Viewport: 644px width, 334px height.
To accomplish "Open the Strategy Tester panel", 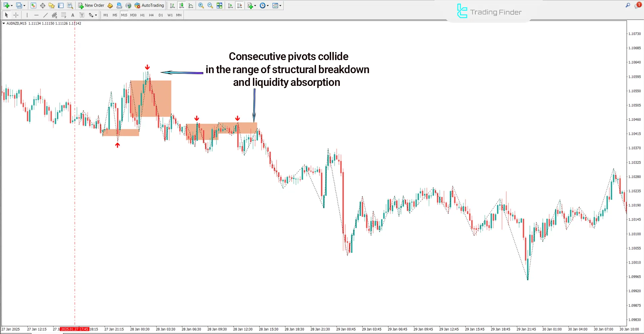I will [x=70, y=5].
